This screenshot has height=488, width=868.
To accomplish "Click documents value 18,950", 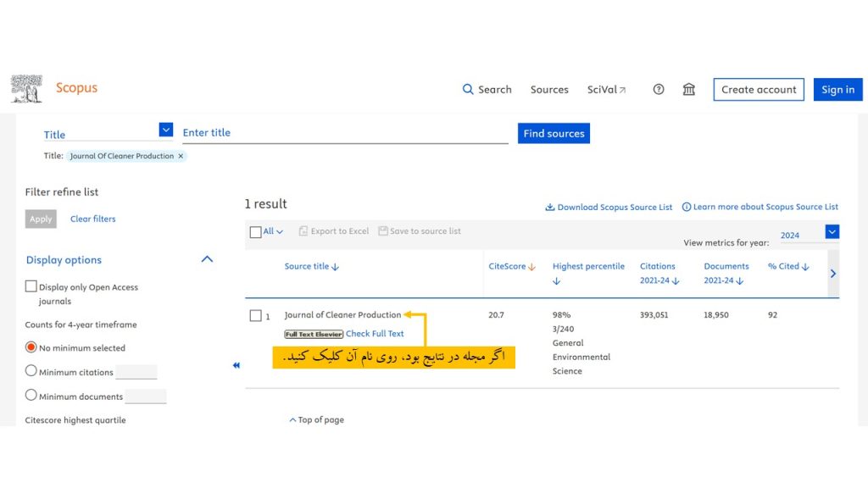I will 715,315.
